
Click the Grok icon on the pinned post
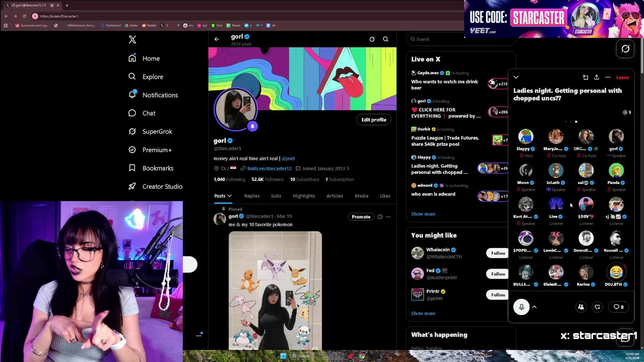pyautogui.click(x=380, y=217)
